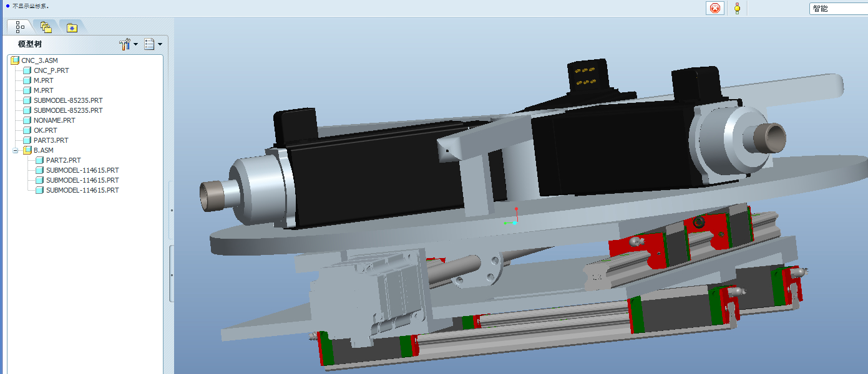The image size is (868, 374).
Task: Select PART3.PRT in the model tree
Action: (46, 140)
